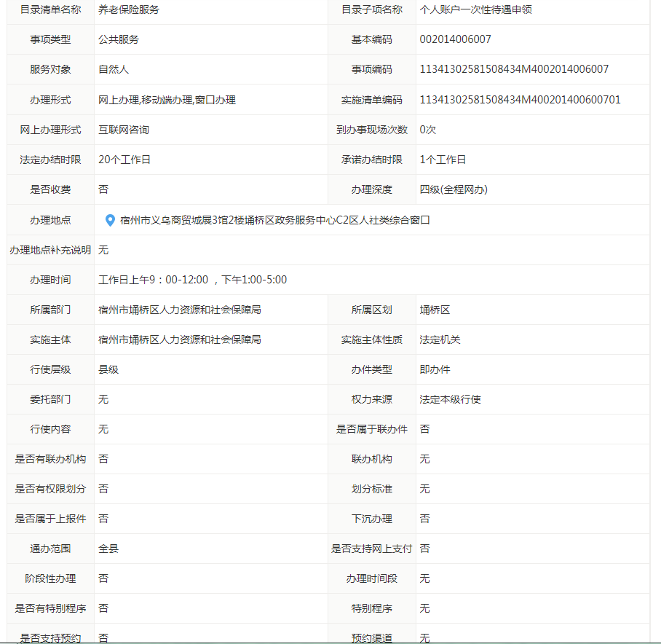Click the 办理地点 address text

pyautogui.click(x=275, y=220)
